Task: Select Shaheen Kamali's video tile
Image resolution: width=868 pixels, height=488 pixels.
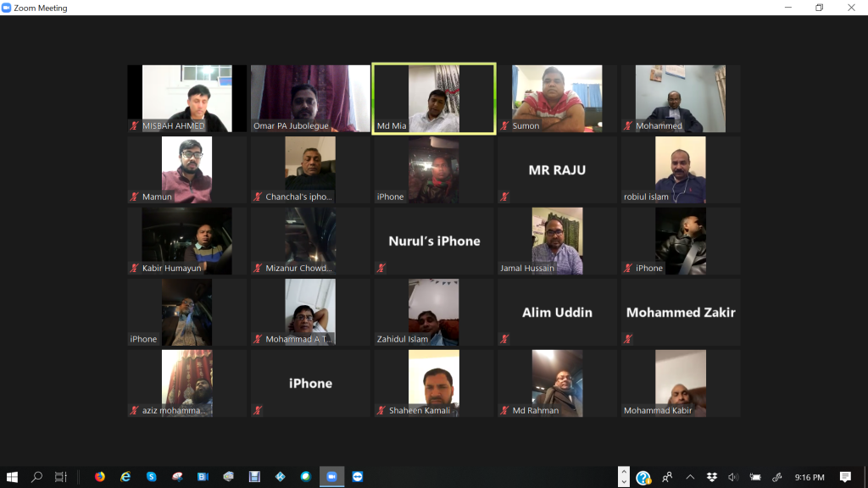Action: tap(434, 383)
